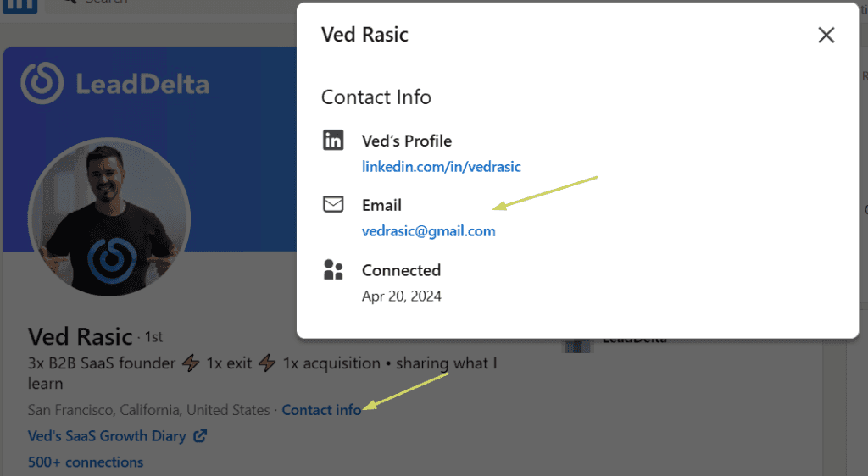Click the 1st degree connection badge
The width and height of the screenshot is (868, 476).
(153, 337)
